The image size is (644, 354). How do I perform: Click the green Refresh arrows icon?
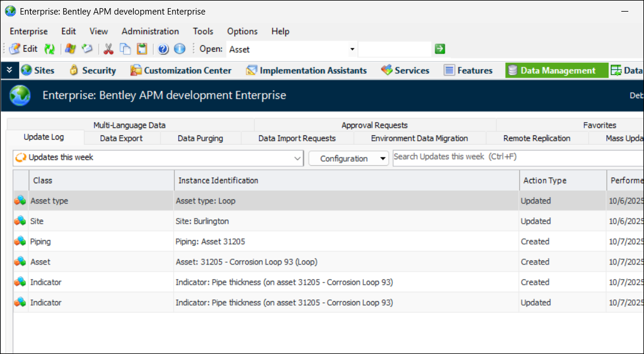pyautogui.click(x=50, y=49)
